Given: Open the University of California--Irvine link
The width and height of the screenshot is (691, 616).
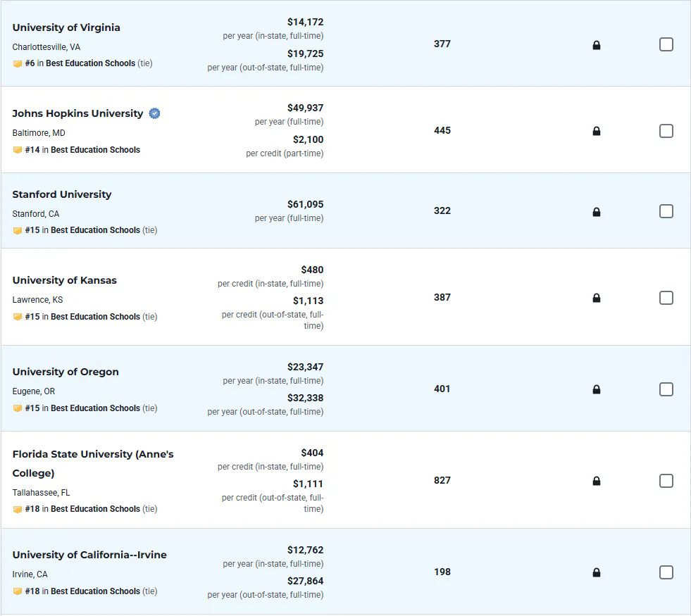Looking at the screenshot, I should (x=89, y=555).
